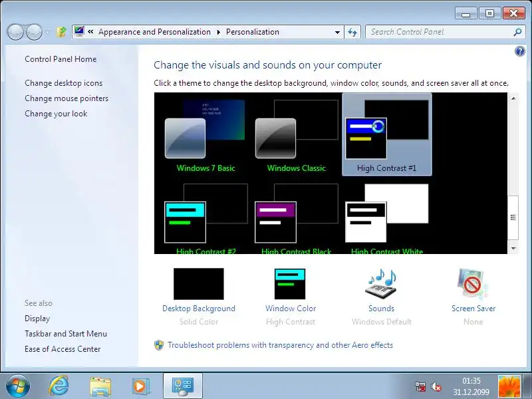Click the Desktop Background link text

pos(198,309)
